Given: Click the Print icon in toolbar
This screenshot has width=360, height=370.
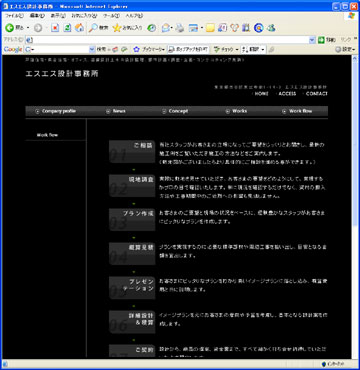Looking at the screenshot, I should (x=180, y=28).
